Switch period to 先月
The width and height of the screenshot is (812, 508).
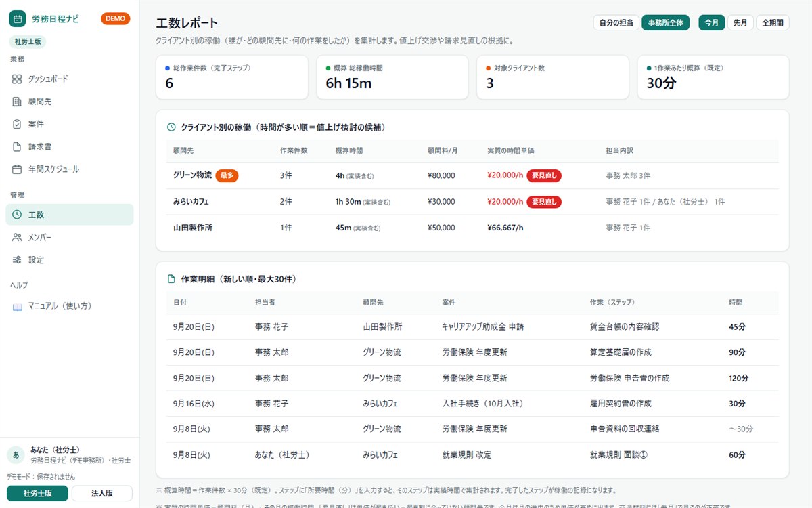tap(740, 22)
